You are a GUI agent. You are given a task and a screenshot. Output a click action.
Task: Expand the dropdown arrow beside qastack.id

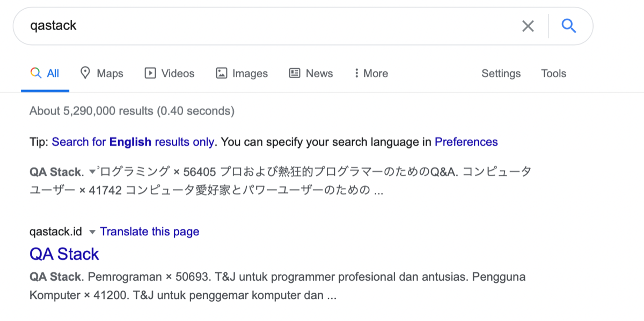[x=92, y=232]
